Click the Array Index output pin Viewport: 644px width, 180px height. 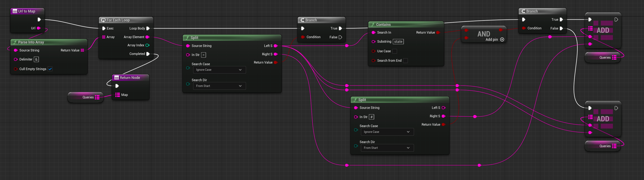(147, 45)
